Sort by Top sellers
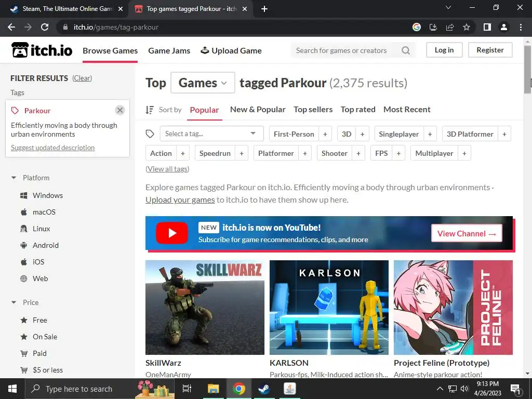Screen dimensions: 532x399 point(313,109)
